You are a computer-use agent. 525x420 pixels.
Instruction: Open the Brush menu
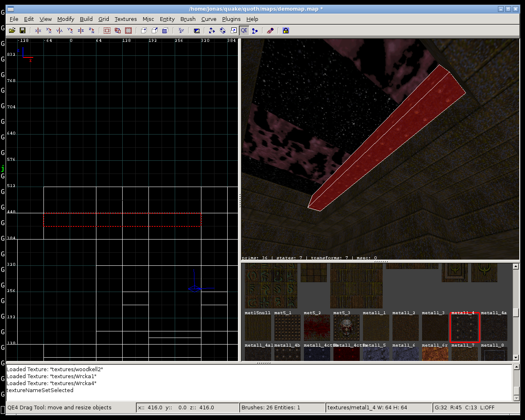click(188, 19)
